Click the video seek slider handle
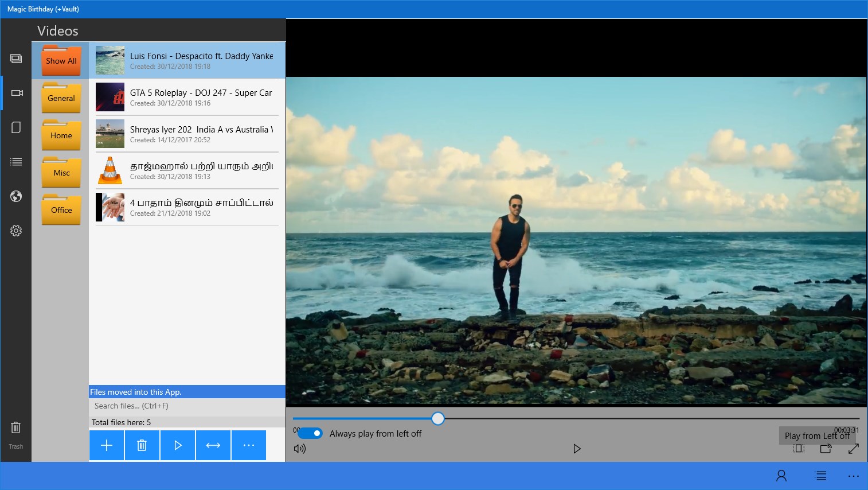 pos(438,418)
